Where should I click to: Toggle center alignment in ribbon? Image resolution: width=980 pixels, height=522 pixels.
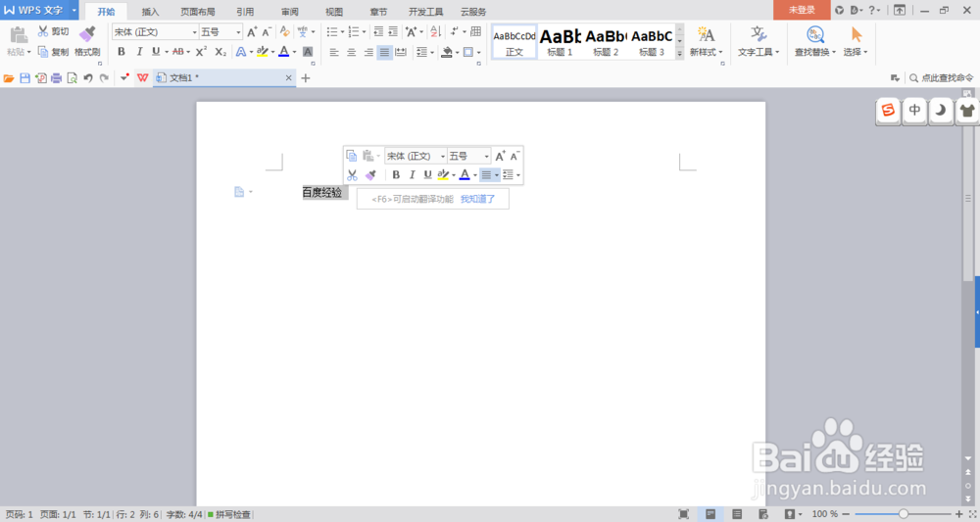pyautogui.click(x=351, y=53)
